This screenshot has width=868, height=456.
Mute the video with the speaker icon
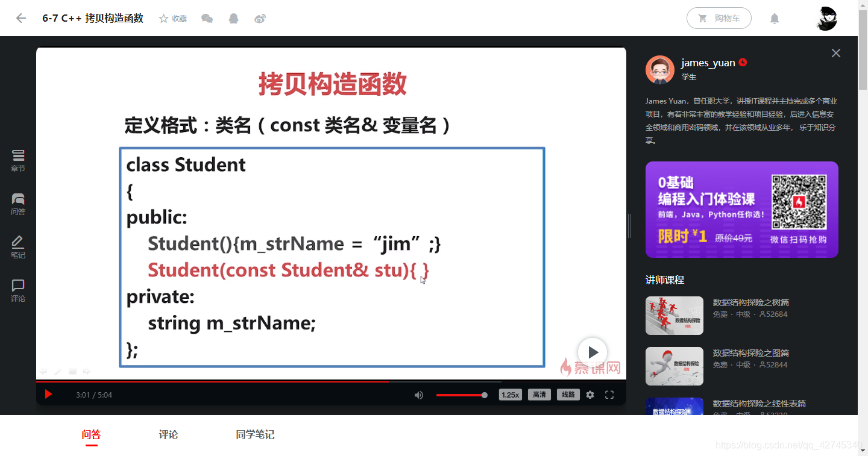(x=419, y=395)
